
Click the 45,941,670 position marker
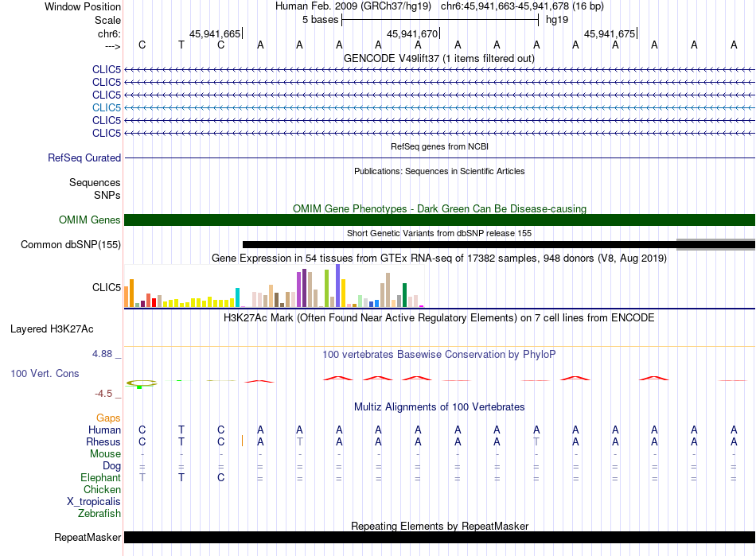[x=413, y=33]
